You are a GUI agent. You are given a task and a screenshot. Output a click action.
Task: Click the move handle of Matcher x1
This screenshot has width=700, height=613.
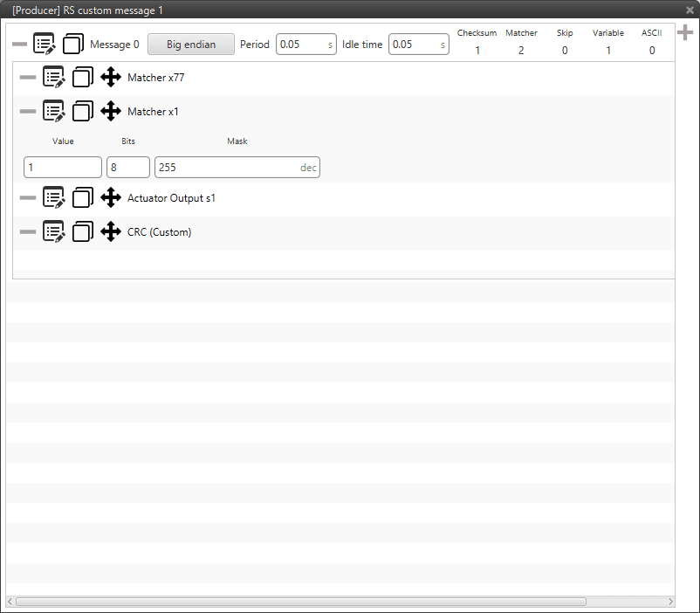(111, 111)
